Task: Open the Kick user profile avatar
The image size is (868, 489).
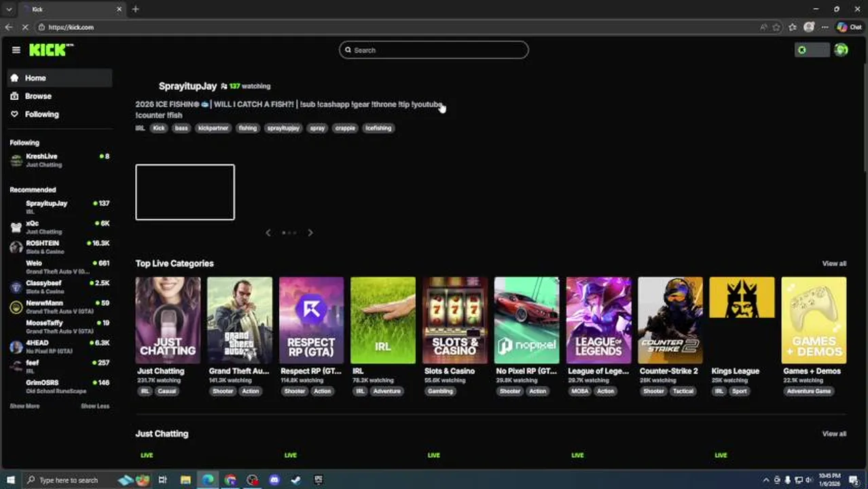Action: coord(841,50)
